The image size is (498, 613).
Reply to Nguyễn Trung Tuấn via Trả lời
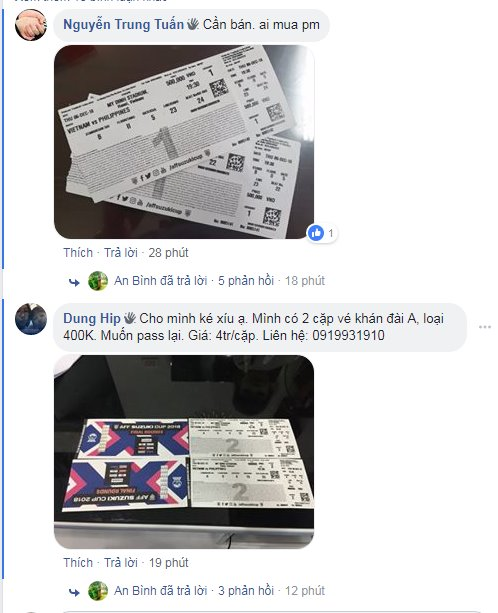pyautogui.click(x=121, y=253)
